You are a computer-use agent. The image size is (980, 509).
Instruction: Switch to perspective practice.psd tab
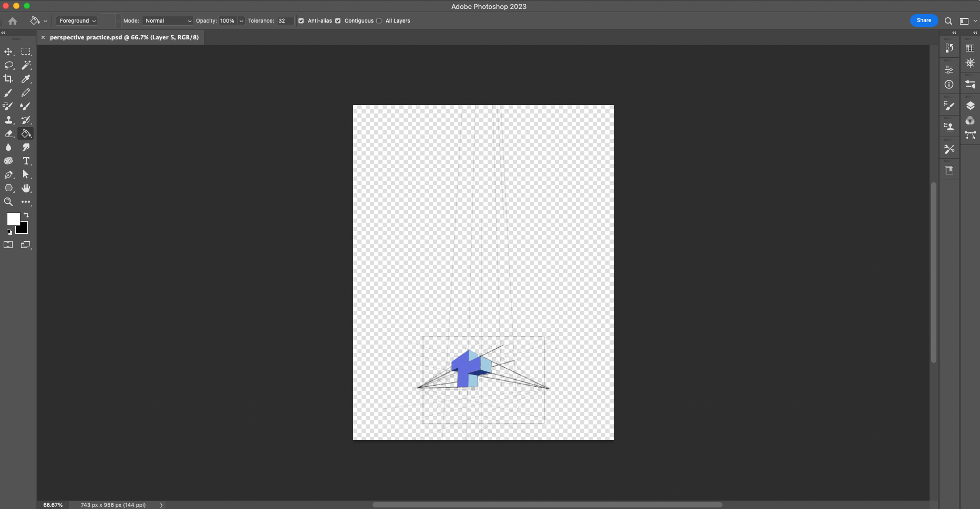point(124,37)
